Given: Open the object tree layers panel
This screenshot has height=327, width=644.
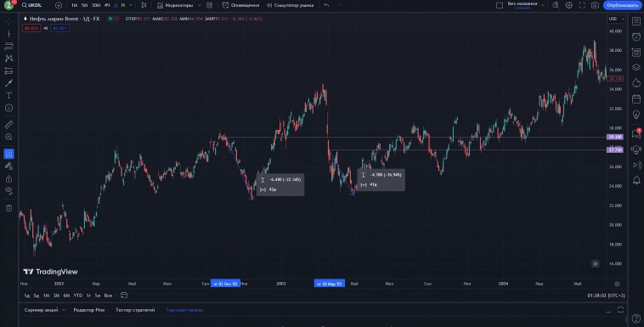Looking at the screenshot, I should (636, 67).
